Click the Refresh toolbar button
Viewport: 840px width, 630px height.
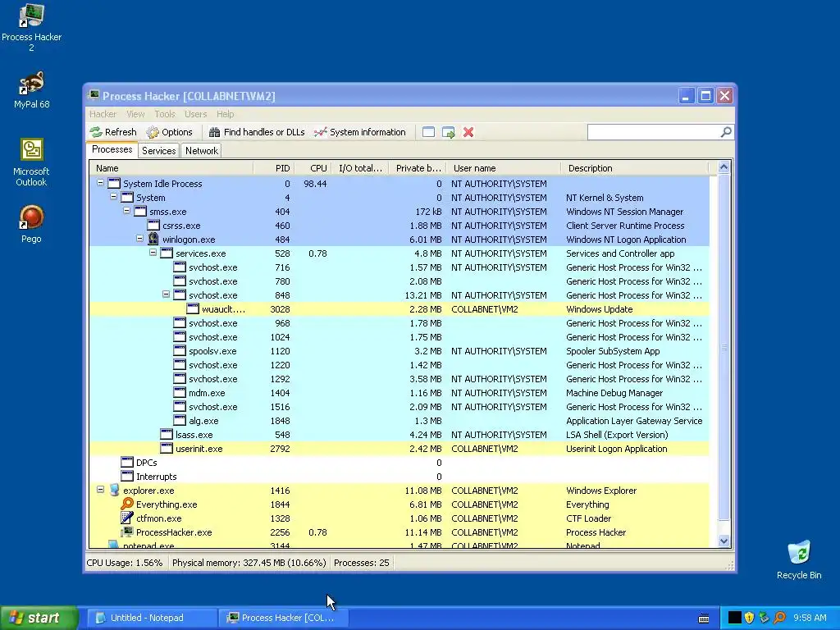click(113, 132)
